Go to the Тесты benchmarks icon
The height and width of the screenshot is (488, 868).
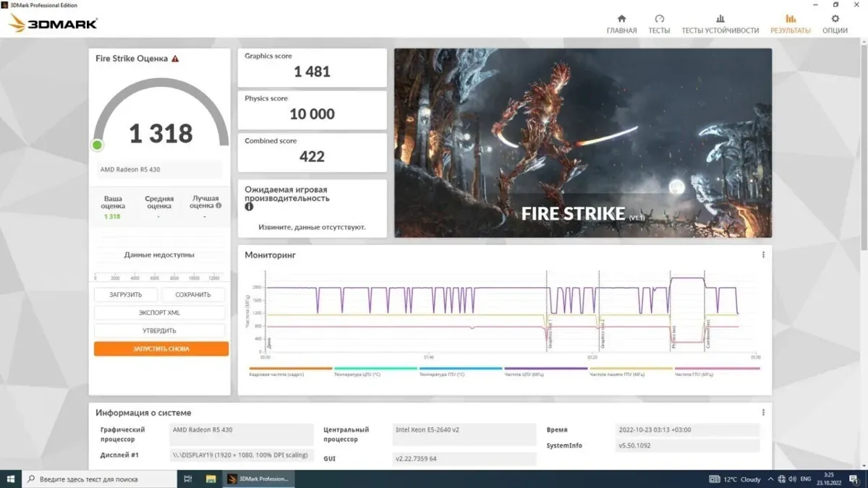(x=659, y=20)
